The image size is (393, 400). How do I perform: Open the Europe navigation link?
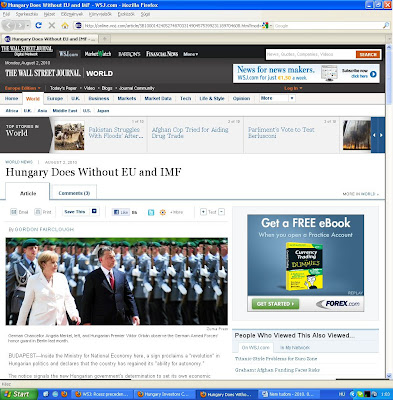pyautogui.click(x=55, y=98)
